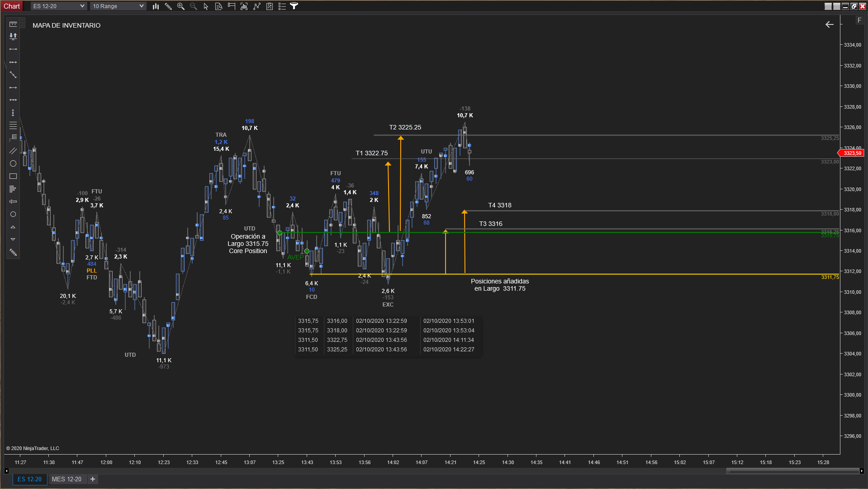Viewport: 868px width, 489px height.
Task: Toggle the F fixed scale button
Action: tap(859, 20)
